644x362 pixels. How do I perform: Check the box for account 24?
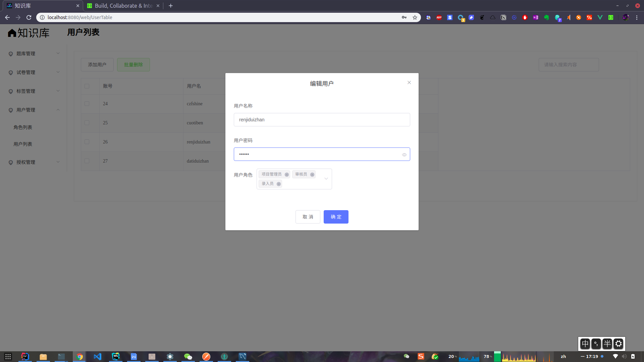87,104
